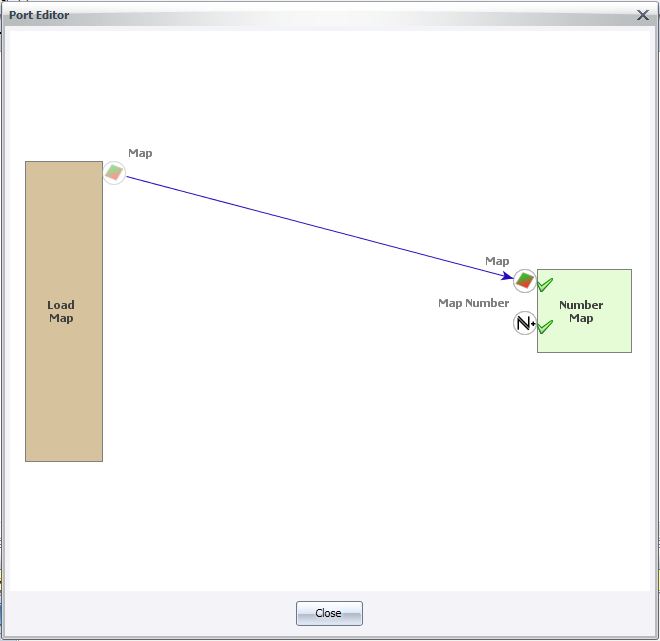The width and height of the screenshot is (660, 641).
Task: Click the Port Editor title text
Action: (40, 15)
